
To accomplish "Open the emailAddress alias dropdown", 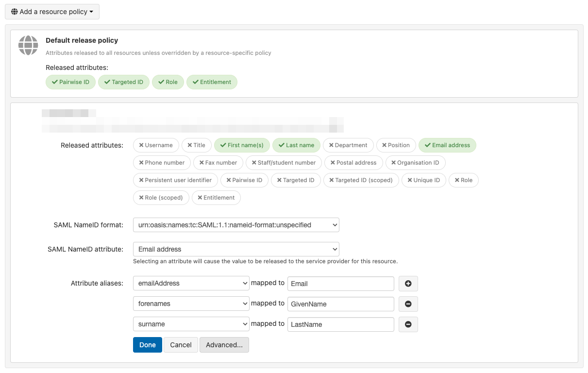I will click(x=191, y=283).
